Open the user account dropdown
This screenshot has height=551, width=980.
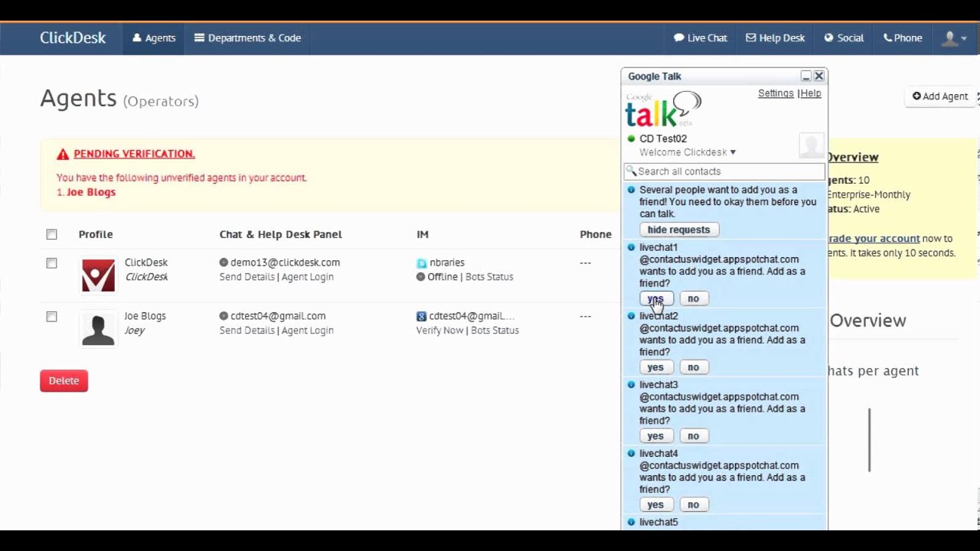pyautogui.click(x=954, y=37)
